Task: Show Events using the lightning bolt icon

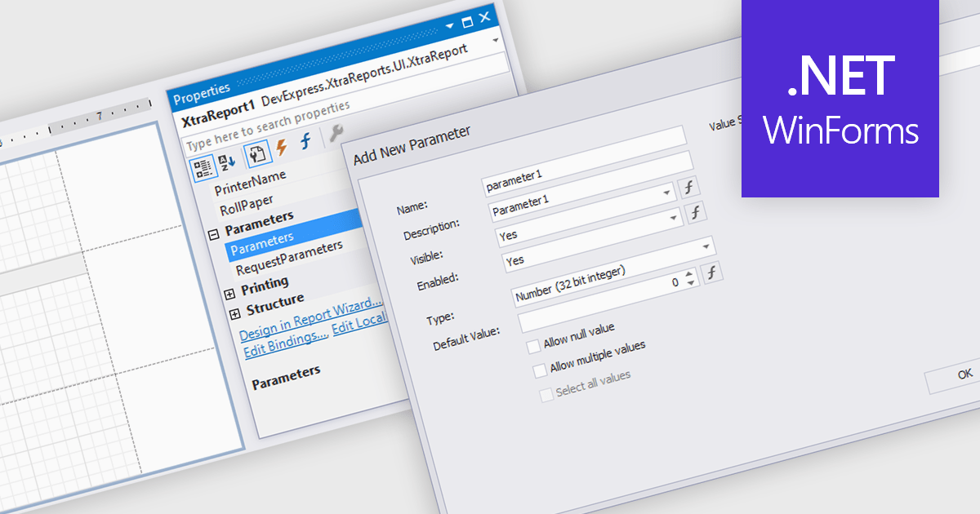Action: [x=282, y=148]
